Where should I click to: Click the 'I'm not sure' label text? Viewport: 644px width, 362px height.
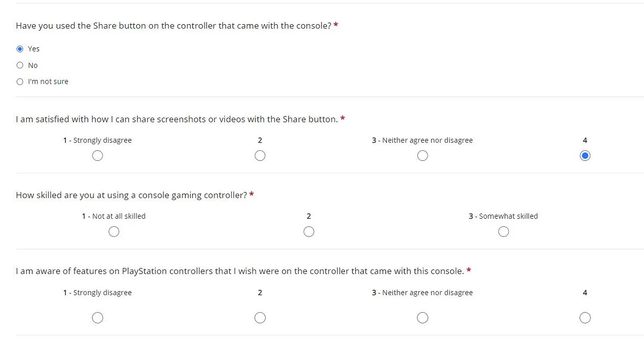(x=48, y=82)
